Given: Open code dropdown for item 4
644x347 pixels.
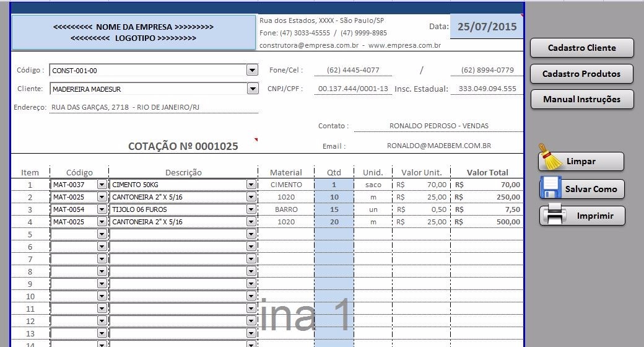Looking at the screenshot, I should point(102,222).
